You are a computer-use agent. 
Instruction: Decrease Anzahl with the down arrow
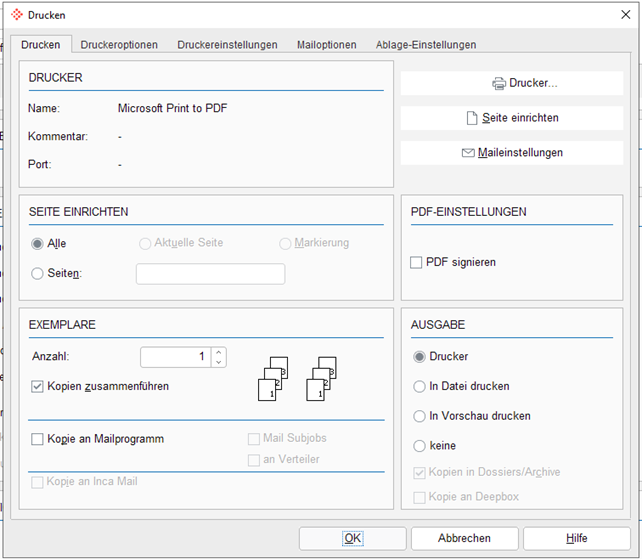(x=219, y=362)
